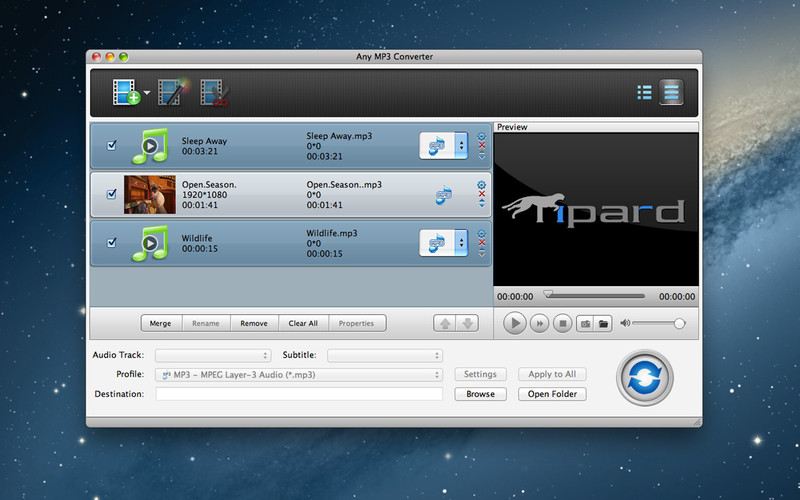This screenshot has width=800, height=500.
Task: Click the fast-forward step preview button
Action: click(539, 323)
